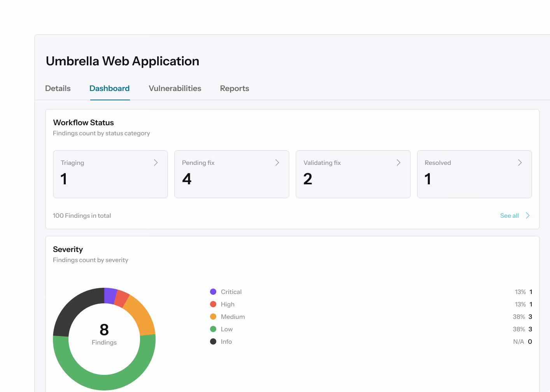Click the green Low segment of donut chart
The image size is (550, 392).
click(x=104, y=382)
